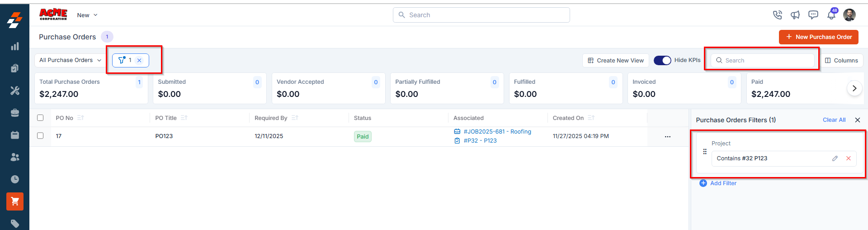Open the Columns chooser

[841, 60]
